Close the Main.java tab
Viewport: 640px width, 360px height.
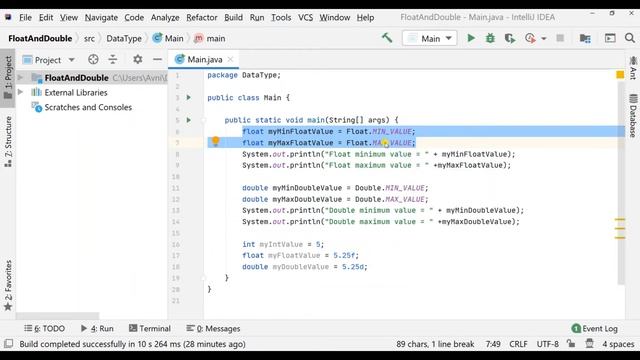[x=231, y=60]
